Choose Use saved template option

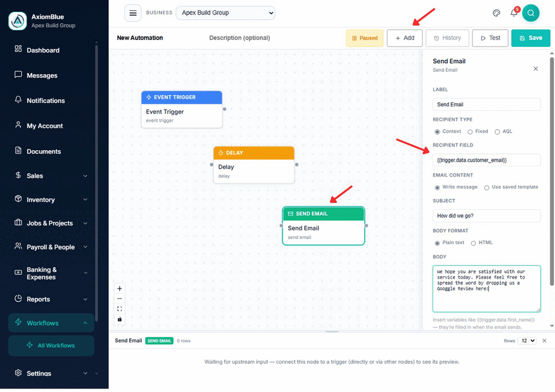click(487, 188)
